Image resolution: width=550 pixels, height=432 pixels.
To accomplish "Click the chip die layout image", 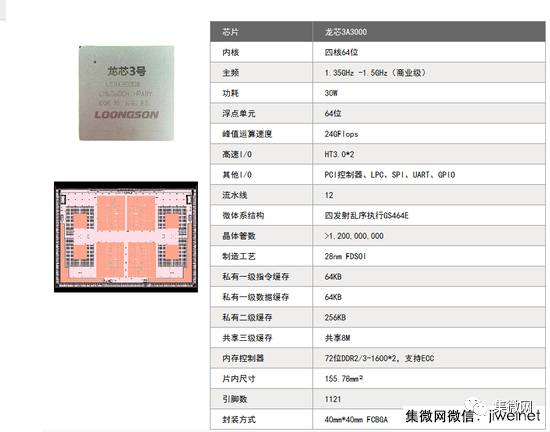I will click(126, 237).
